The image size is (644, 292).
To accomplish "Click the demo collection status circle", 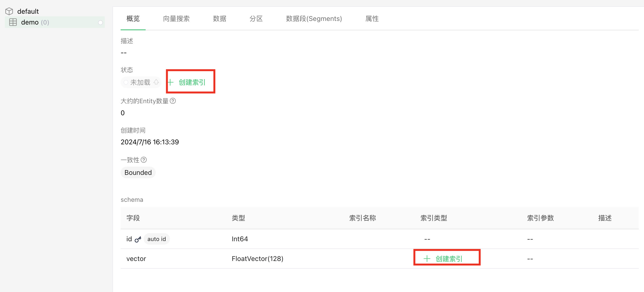I will coord(100,23).
